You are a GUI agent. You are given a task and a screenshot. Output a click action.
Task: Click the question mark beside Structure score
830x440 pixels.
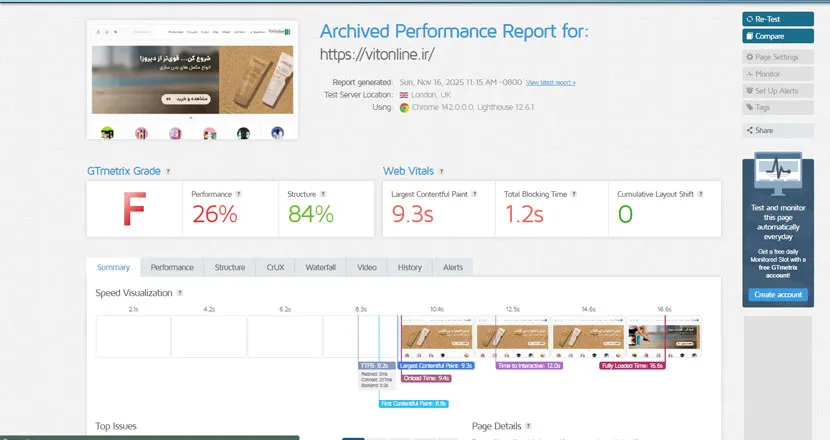pyautogui.click(x=322, y=194)
